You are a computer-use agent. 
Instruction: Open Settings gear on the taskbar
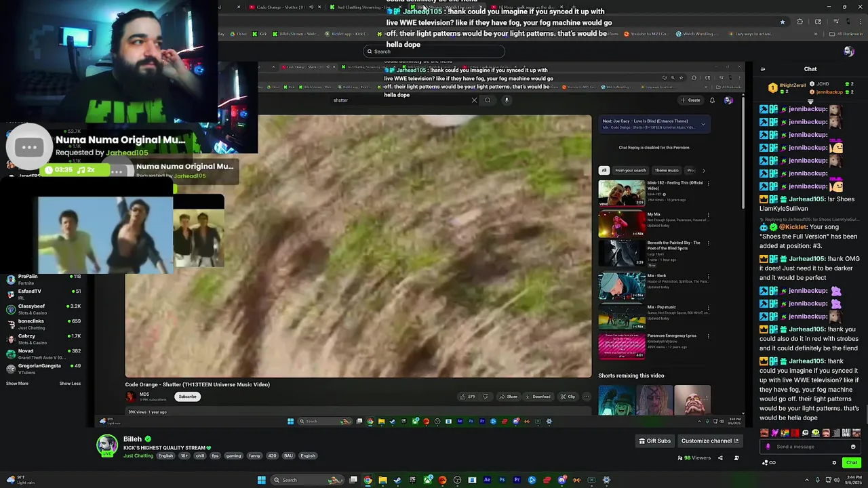pos(606,480)
